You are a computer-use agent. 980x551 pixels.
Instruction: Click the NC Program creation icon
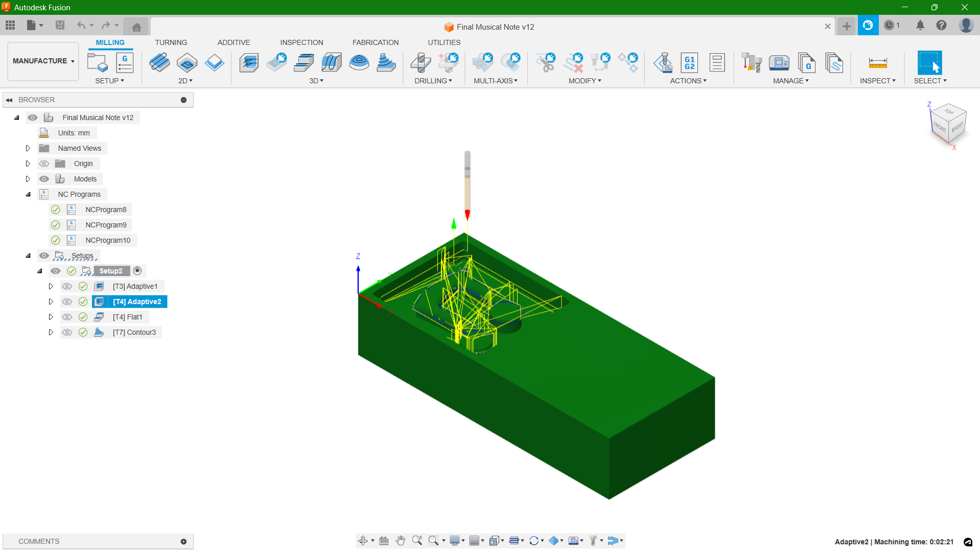[125, 63]
